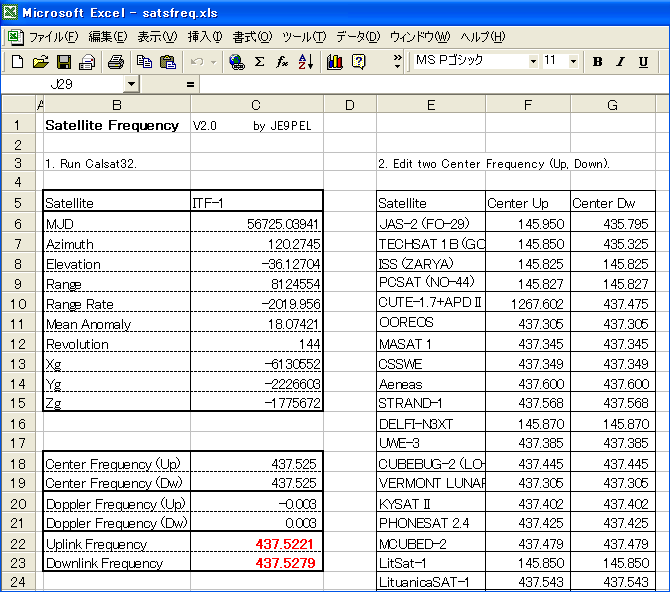Click the Copy icon
The image size is (670, 592).
144,62
